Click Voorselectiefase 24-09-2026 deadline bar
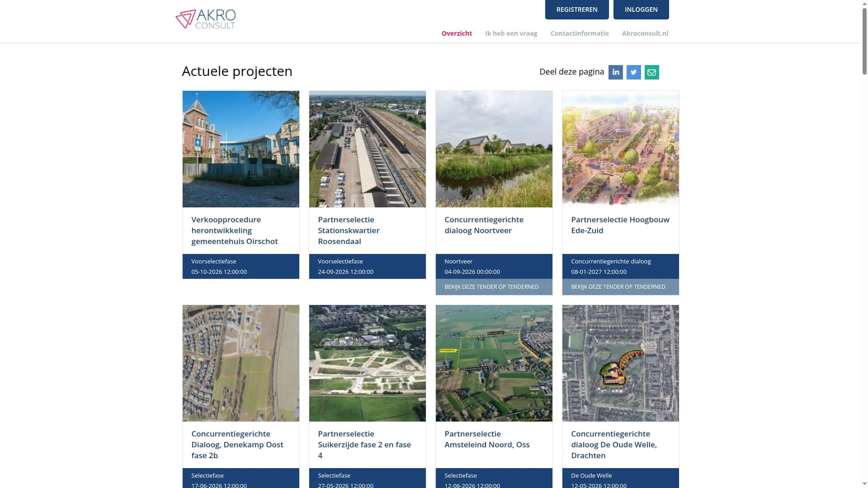868x488 pixels. coord(368,267)
